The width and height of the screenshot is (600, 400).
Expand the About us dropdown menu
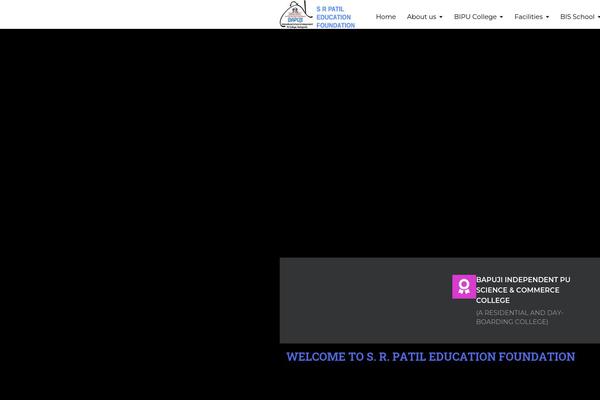[x=424, y=17]
